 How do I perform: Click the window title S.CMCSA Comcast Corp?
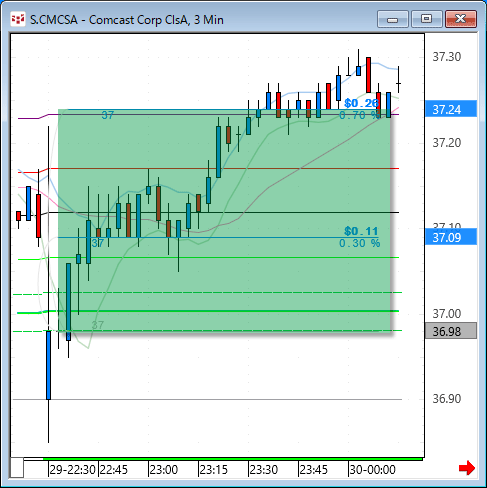tap(127, 20)
